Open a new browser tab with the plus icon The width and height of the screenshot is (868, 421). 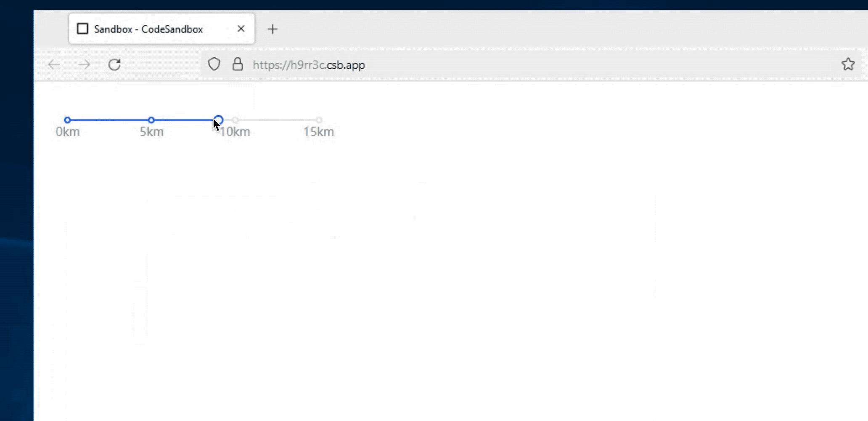point(273,29)
